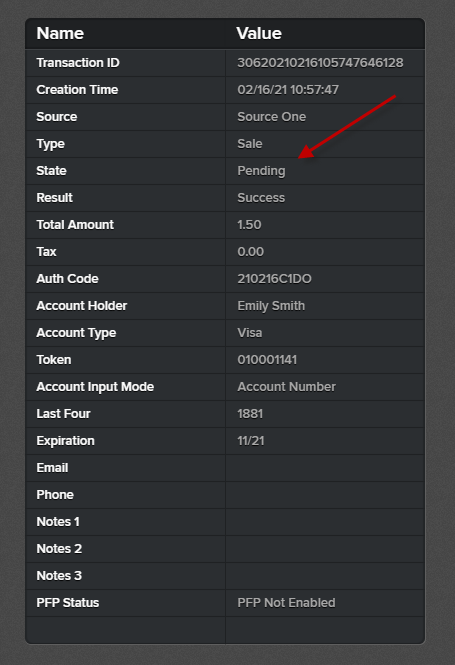Click the Account Holder value Emily Smith
455x665 pixels.
tap(271, 306)
